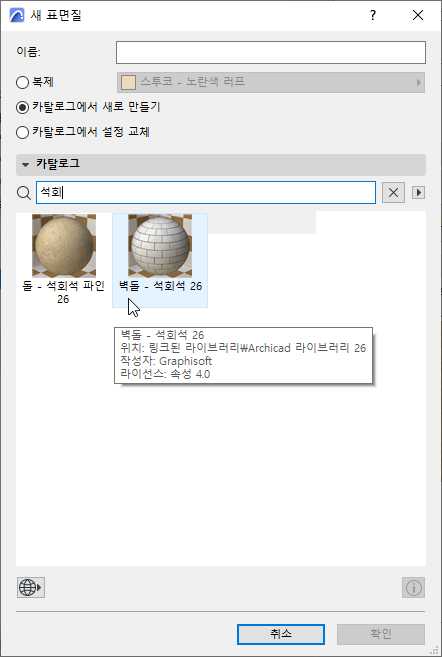Select 카탈로그에서 새로 만들기 radio option
Image resolution: width=442 pixels, height=657 pixels.
point(22,107)
